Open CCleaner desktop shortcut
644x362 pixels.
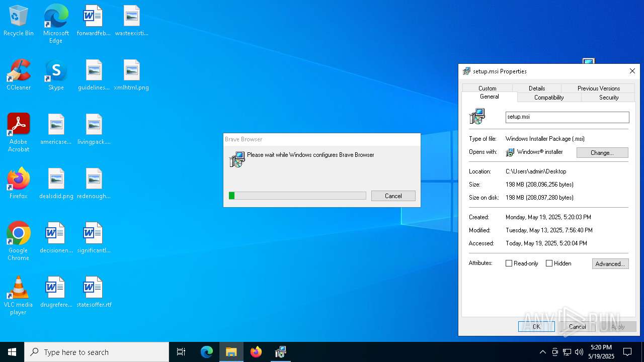click(19, 75)
